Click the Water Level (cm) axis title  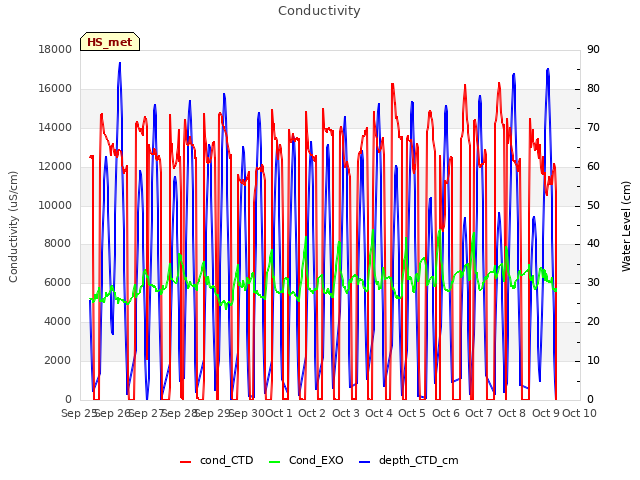coord(626,227)
